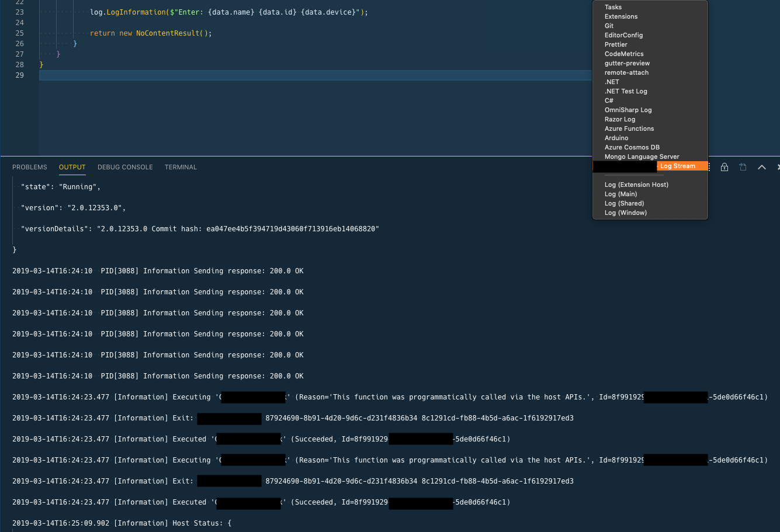Select the Git output channel
780x532 pixels.
tap(609, 26)
